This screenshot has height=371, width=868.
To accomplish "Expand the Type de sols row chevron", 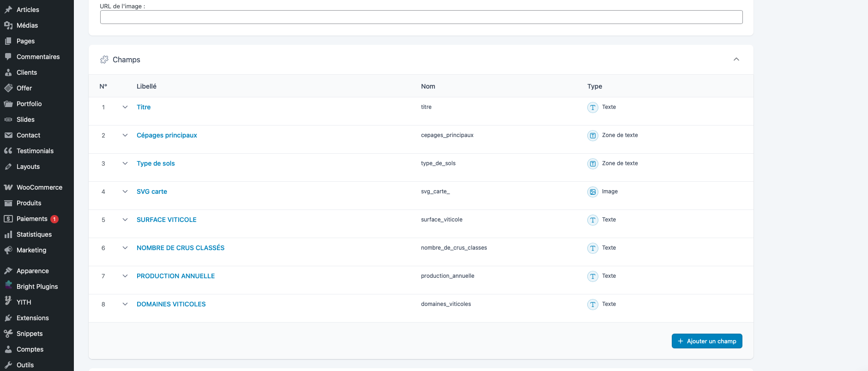I will [125, 163].
